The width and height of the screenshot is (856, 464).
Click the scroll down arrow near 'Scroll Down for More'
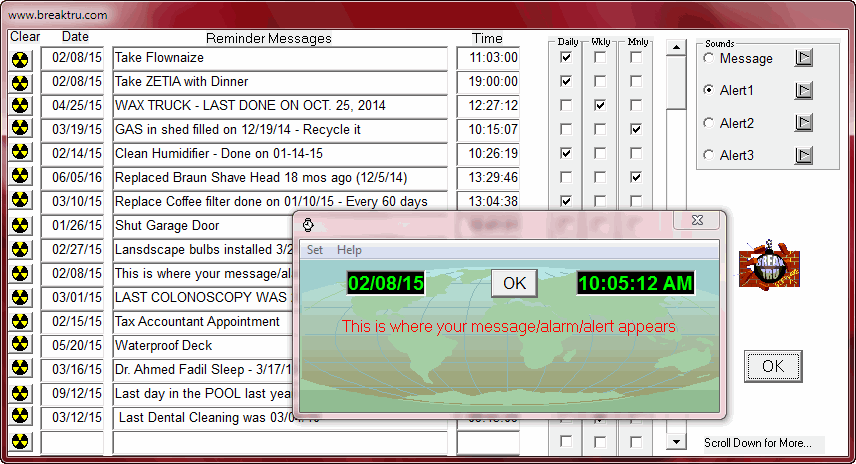[677, 441]
